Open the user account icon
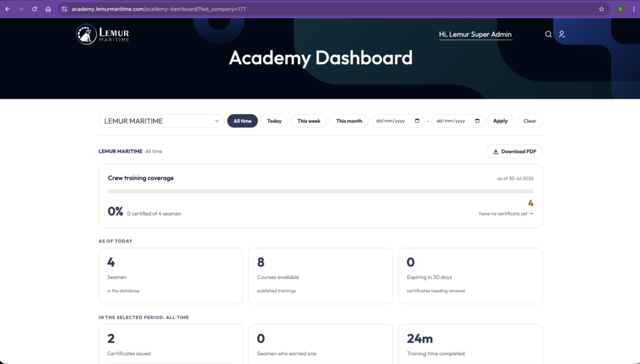Viewport: 640px width, 364px height. click(x=562, y=34)
